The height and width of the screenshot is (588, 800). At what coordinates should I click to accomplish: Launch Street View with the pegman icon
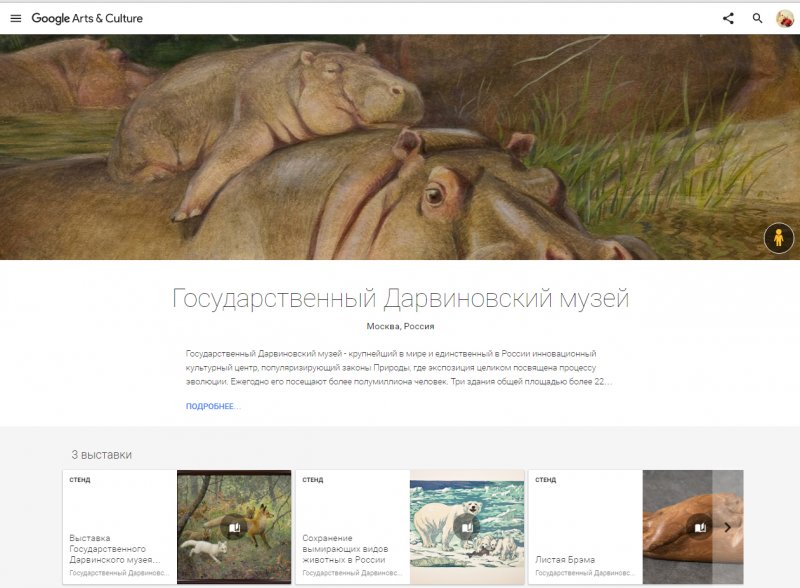(778, 238)
